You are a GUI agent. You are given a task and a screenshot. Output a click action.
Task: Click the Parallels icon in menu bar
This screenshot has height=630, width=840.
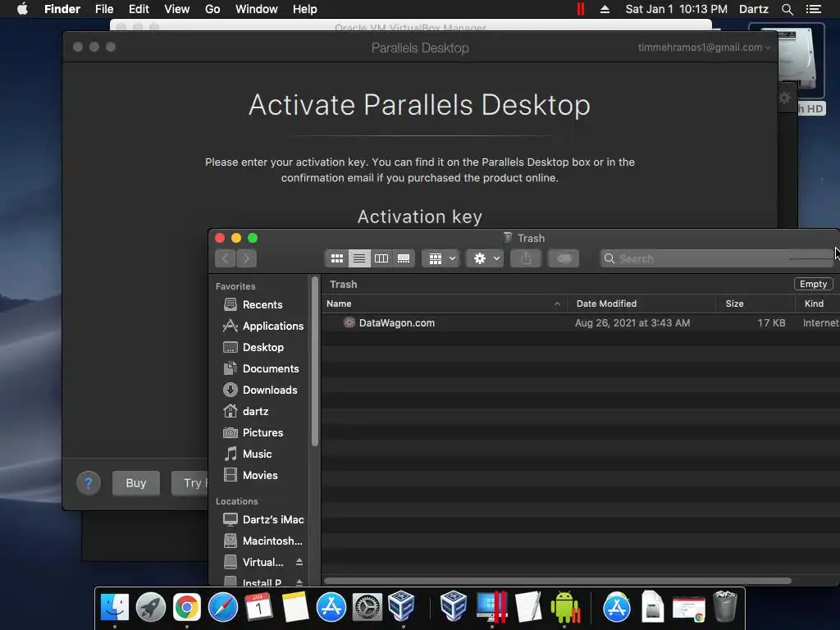[x=581, y=9]
